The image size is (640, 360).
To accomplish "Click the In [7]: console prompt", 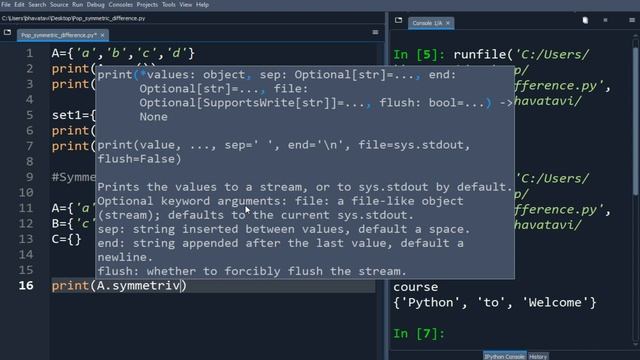I will (x=419, y=334).
